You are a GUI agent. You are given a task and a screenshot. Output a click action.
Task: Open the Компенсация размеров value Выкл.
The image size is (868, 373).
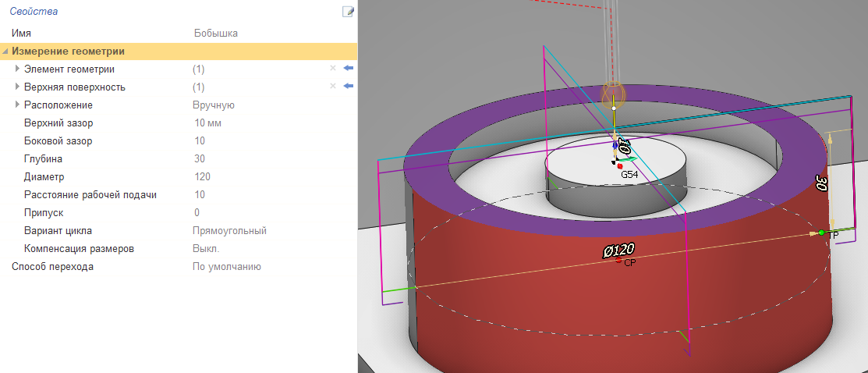tap(206, 249)
